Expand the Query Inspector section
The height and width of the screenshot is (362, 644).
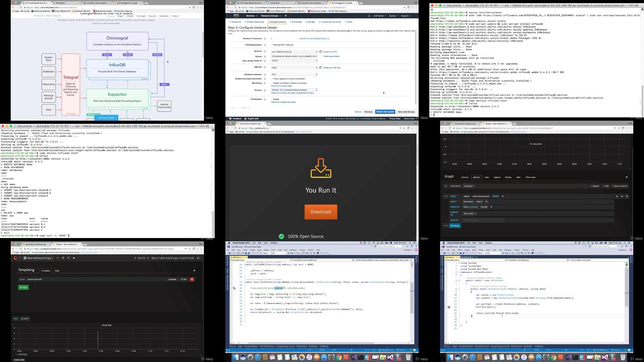tap(620, 186)
